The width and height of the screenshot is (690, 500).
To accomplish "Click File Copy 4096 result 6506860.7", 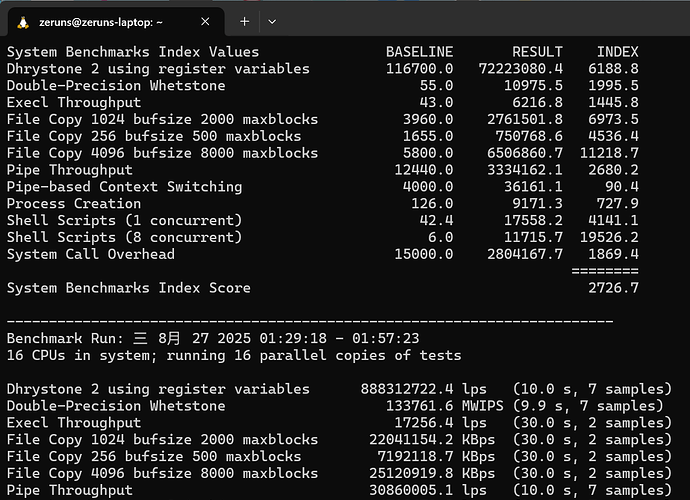I will [x=525, y=153].
